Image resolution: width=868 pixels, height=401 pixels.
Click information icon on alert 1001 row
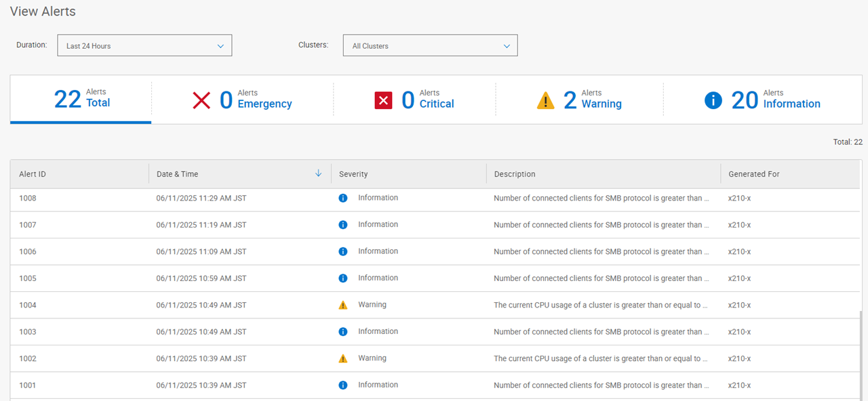coord(343,385)
